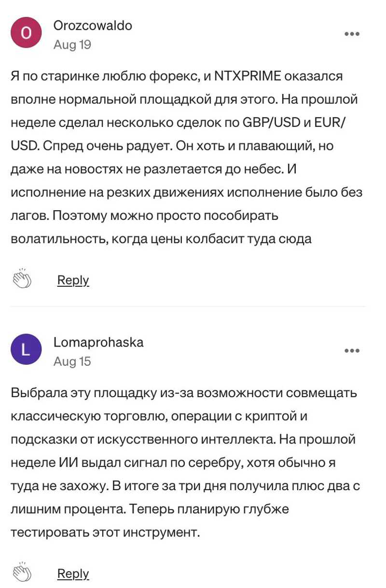Open Orozcowaldo's round 'O' avatar
This screenshot has height=588, width=386.
point(27,33)
